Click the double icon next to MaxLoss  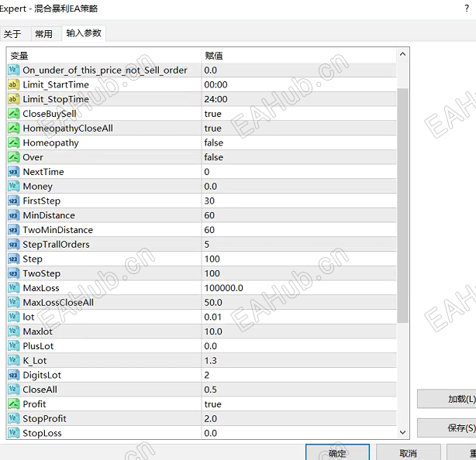coord(13,288)
